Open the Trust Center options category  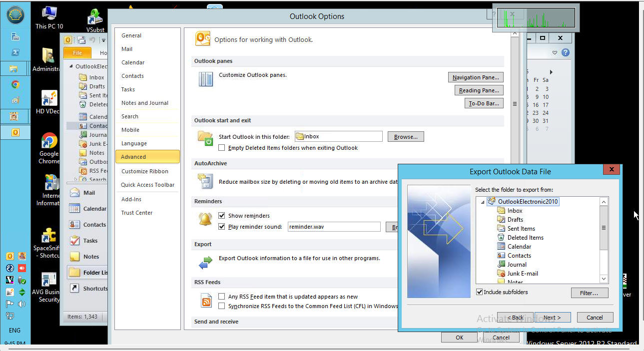(147, 213)
